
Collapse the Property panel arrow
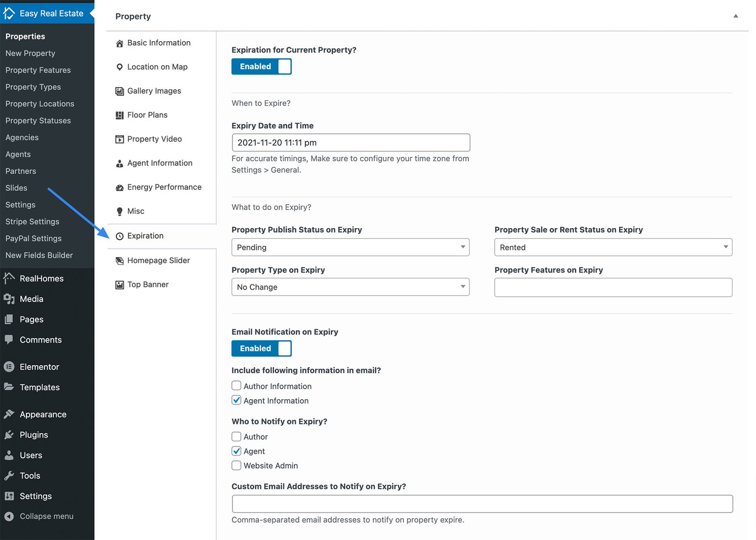pos(736,16)
